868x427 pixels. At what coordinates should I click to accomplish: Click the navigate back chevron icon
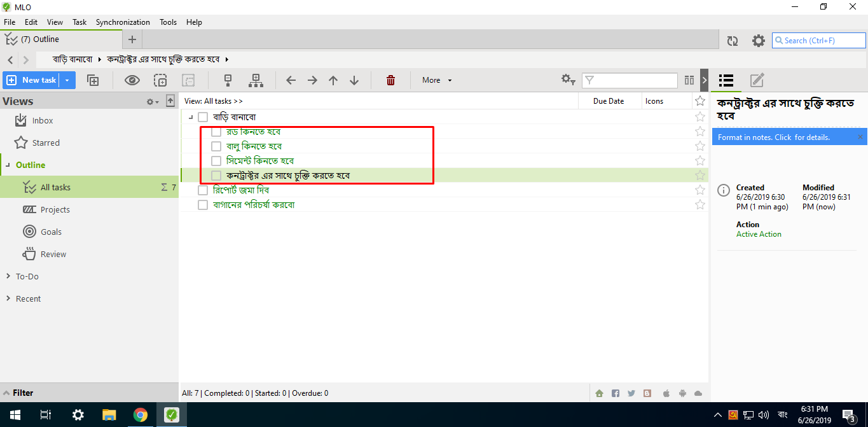point(10,60)
